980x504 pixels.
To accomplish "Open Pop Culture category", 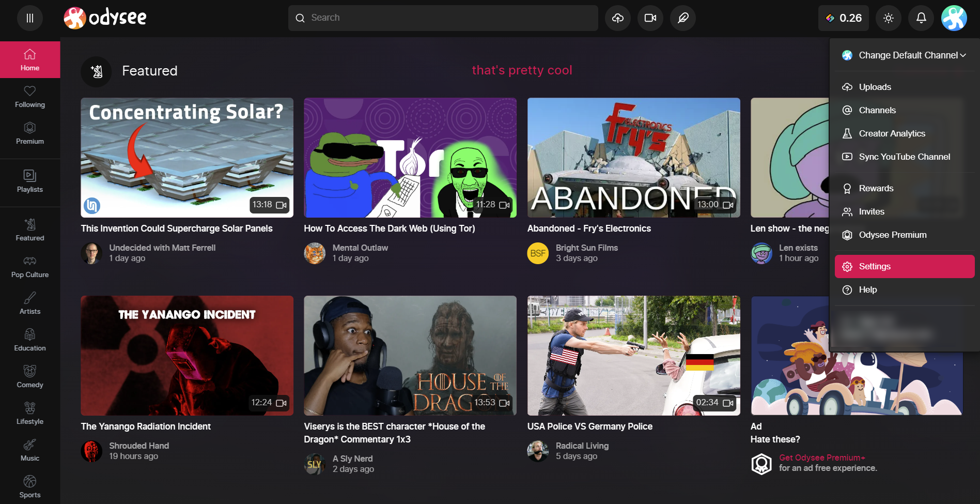I will coord(30,267).
